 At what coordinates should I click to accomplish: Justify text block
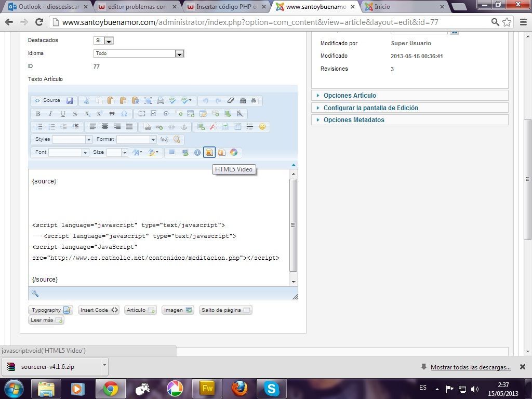(129, 127)
